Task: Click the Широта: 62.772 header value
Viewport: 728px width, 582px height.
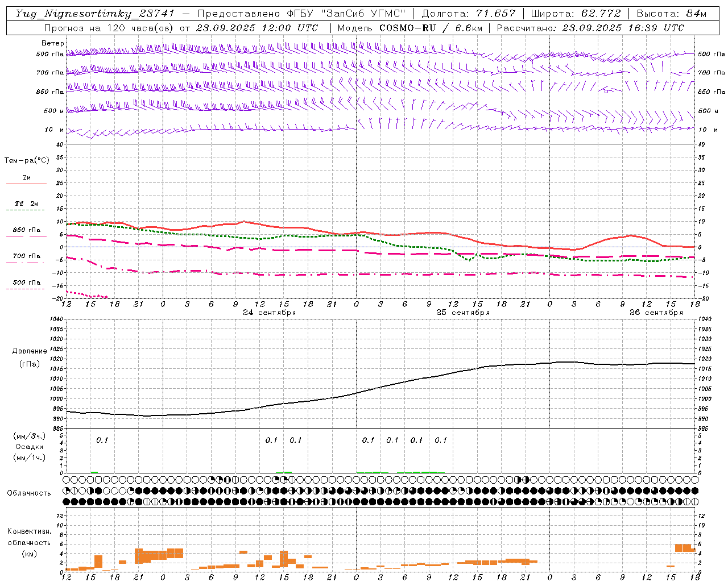Action: 576,14
